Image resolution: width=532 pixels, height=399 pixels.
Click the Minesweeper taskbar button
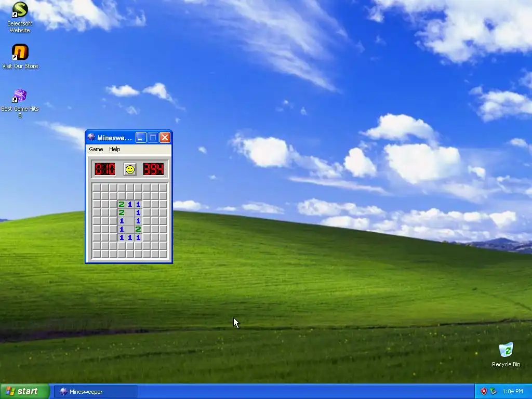coord(96,392)
